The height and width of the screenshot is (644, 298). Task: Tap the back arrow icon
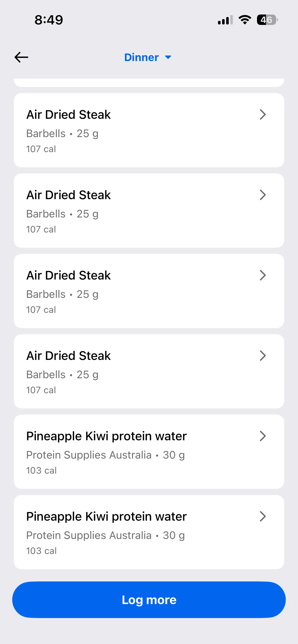(x=21, y=57)
